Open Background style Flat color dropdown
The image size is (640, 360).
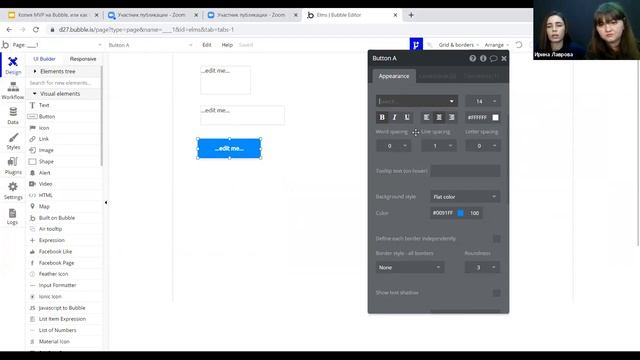pos(465,197)
